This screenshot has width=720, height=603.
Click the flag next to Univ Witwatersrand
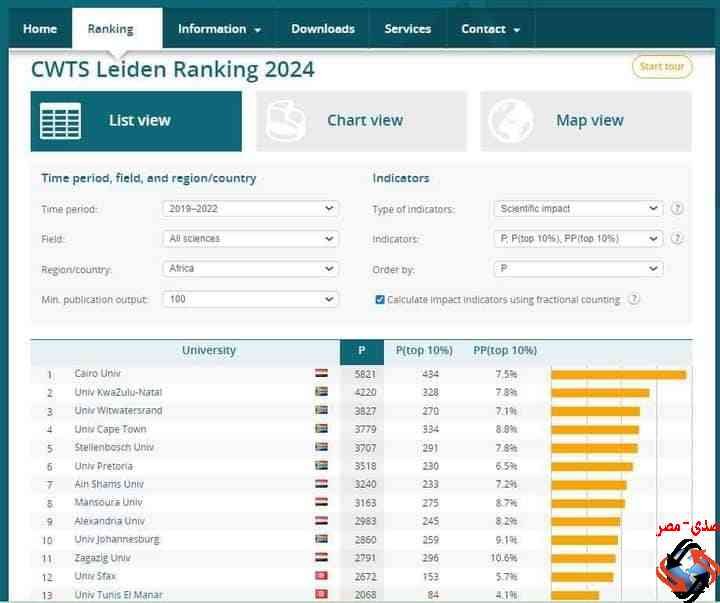coord(321,410)
